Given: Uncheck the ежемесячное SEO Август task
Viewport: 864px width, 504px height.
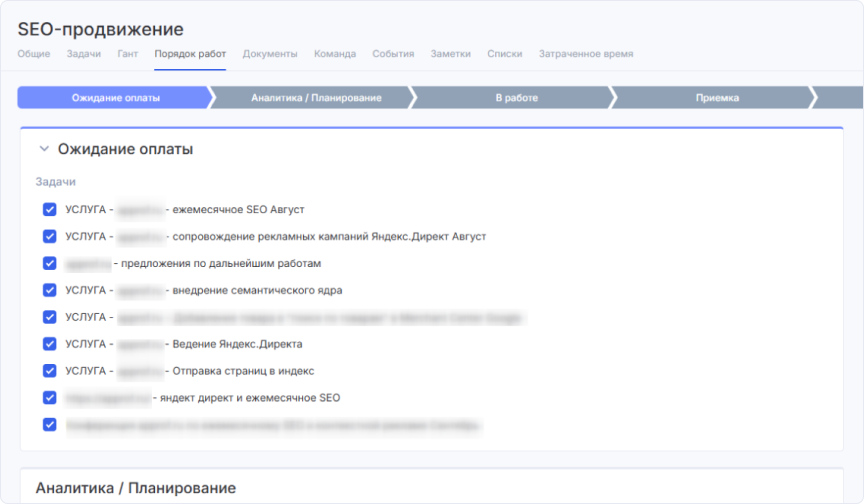Looking at the screenshot, I should click(49, 210).
